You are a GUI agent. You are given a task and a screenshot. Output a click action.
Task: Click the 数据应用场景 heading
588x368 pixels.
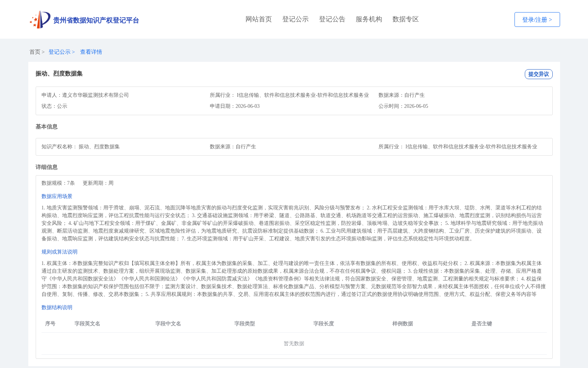pyautogui.click(x=57, y=196)
